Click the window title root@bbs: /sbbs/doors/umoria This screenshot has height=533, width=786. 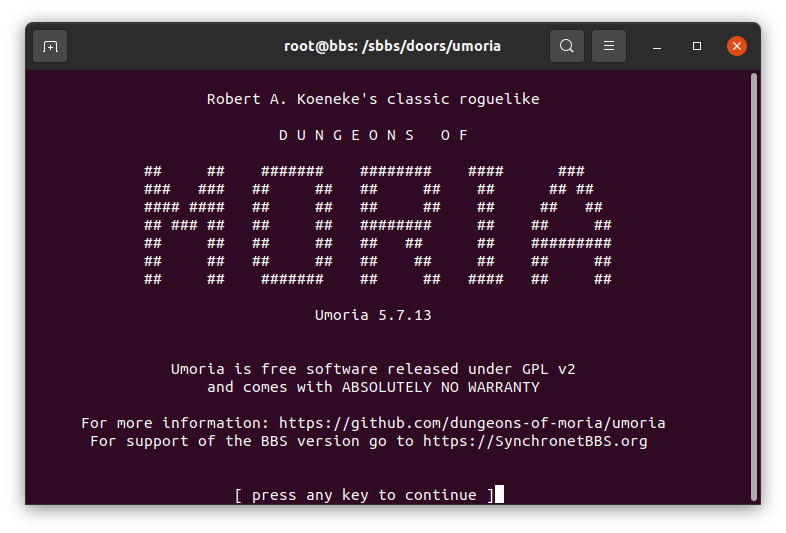(x=392, y=46)
